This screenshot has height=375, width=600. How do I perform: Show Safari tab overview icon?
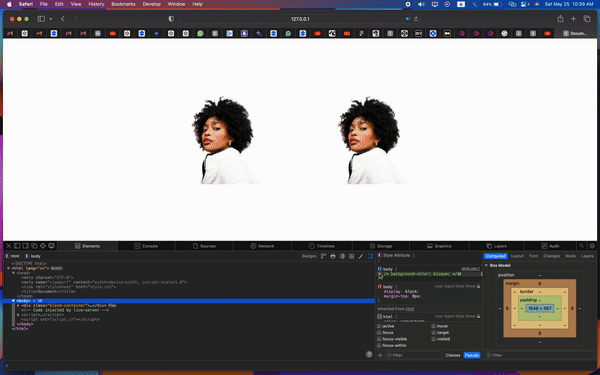click(x=587, y=18)
